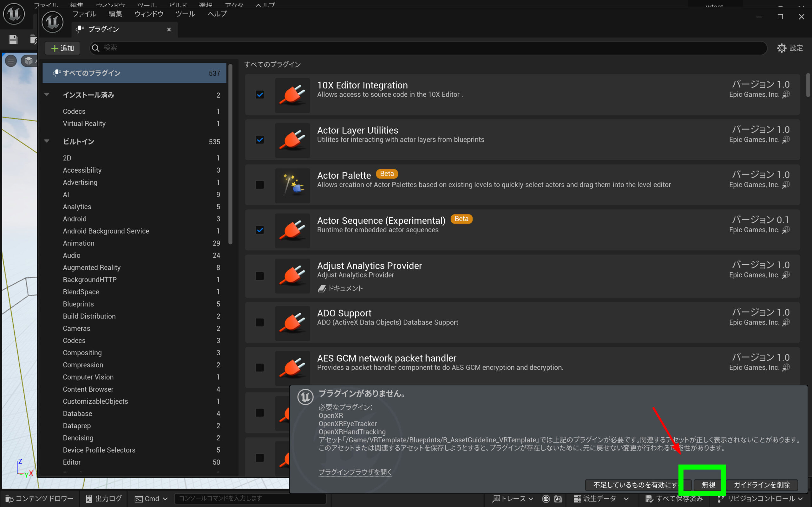Click the Content Drawer icon in the status bar
Viewport: 812px width, 507px height.
pos(10,499)
